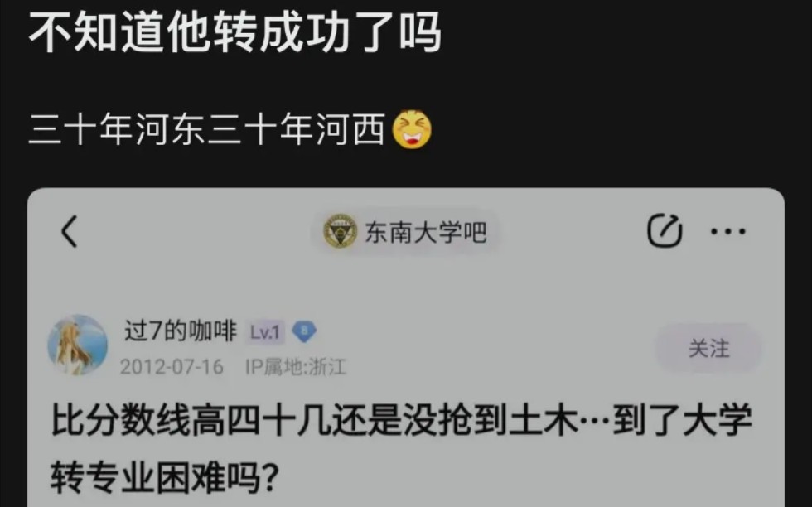This screenshot has height=507, width=812.
Task: Click the 东南大学吧 round emblem logo
Action: coord(340,231)
